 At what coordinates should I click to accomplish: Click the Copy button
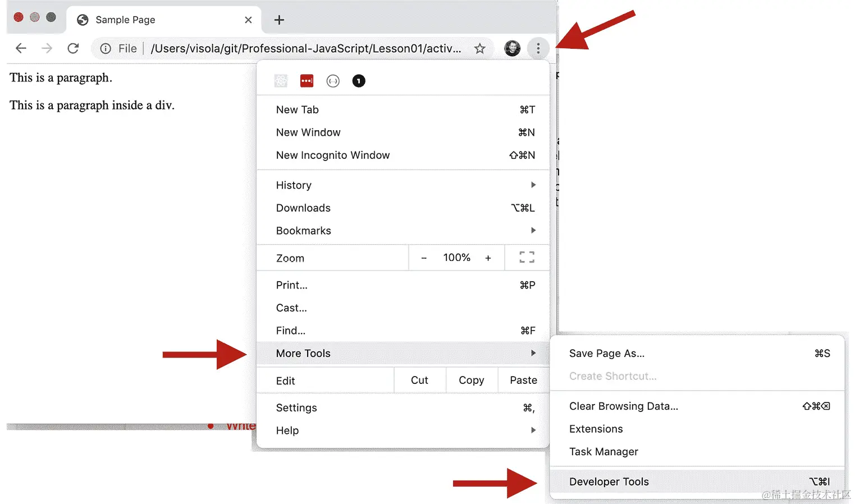[471, 380]
